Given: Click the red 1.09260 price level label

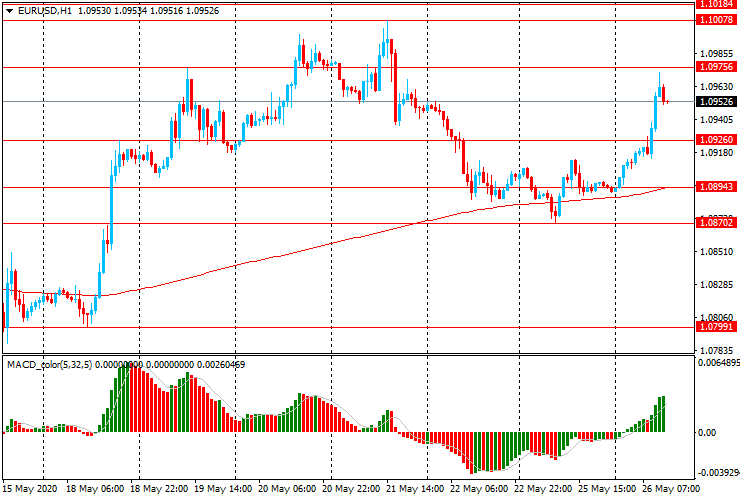Looking at the screenshot, I should 716,140.
